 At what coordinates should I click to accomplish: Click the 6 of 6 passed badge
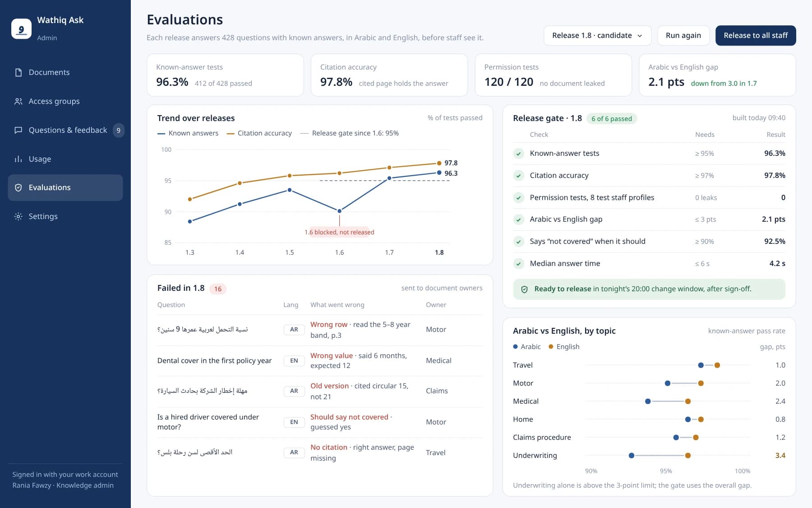[x=612, y=119]
